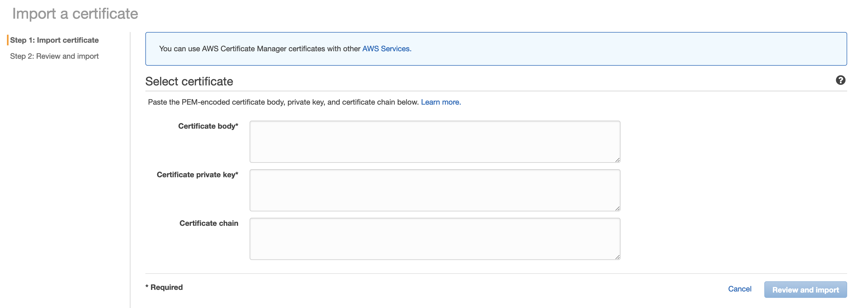Click resize handle of Certificate body field
Viewport: 868px width, 308px height.
(617, 160)
